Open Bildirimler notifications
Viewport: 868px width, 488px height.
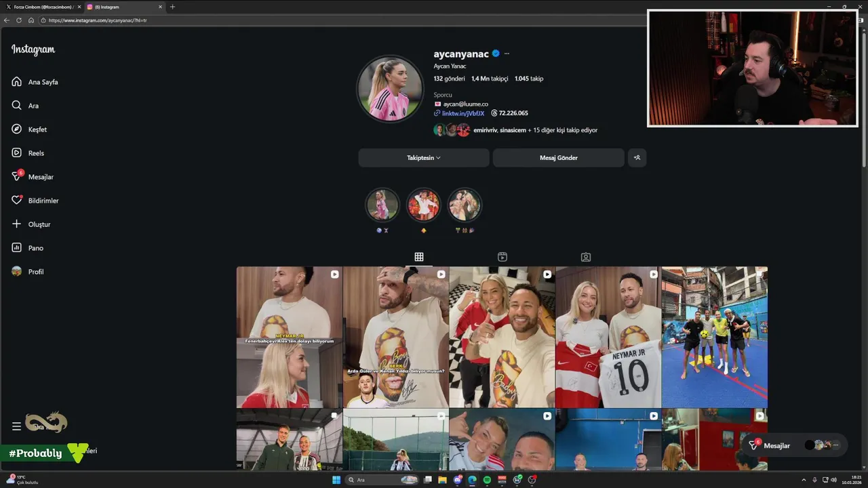[x=35, y=201]
